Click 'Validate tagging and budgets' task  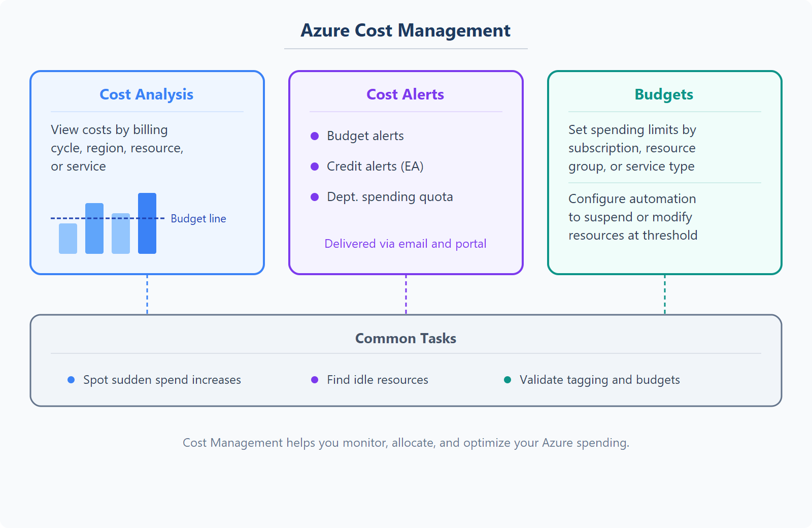pos(600,380)
